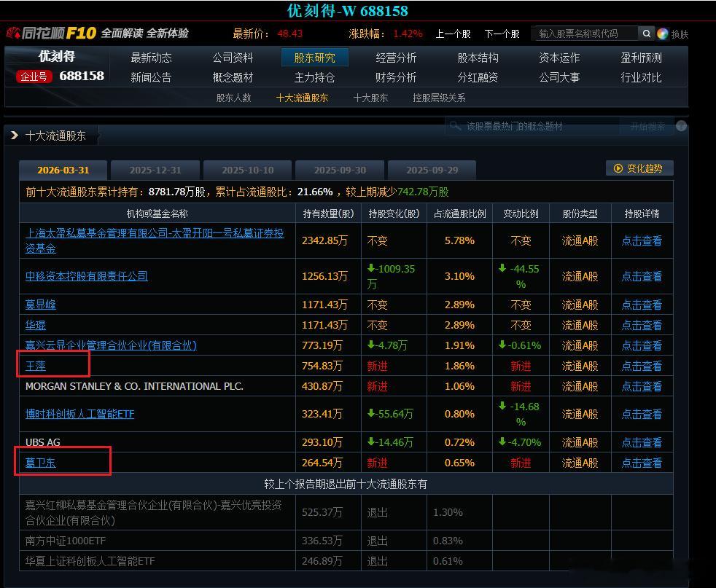Select the 2026-03-31 date tab
This screenshot has height=588, width=716.
63,170
